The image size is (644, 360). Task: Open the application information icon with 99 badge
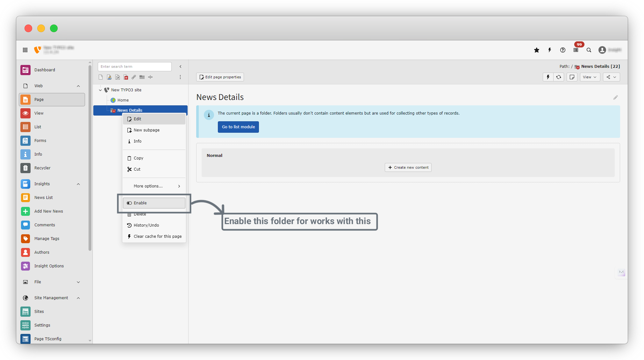576,50
